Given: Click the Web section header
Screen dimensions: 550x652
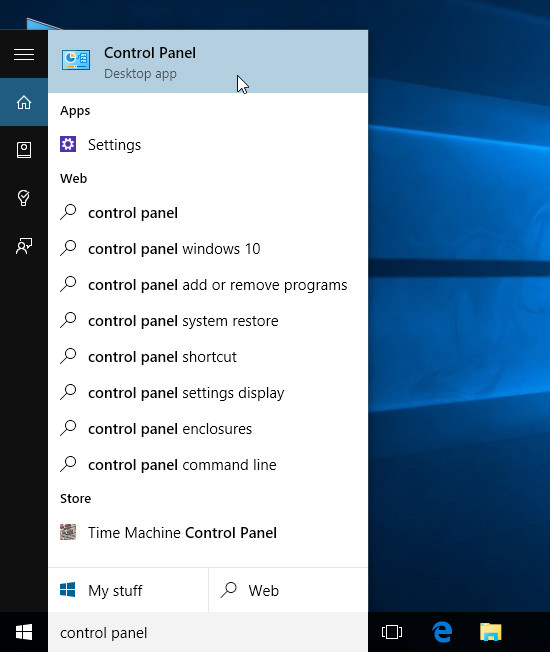Looking at the screenshot, I should click(74, 178).
